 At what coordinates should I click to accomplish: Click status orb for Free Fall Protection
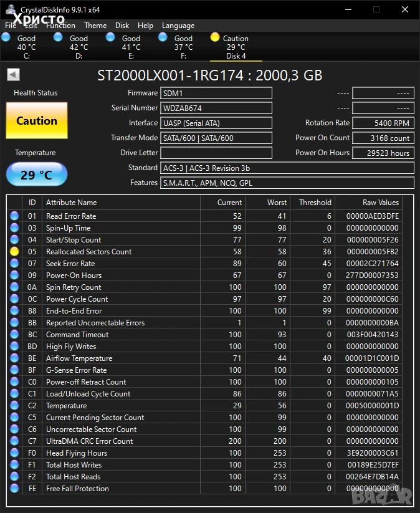coord(14,488)
